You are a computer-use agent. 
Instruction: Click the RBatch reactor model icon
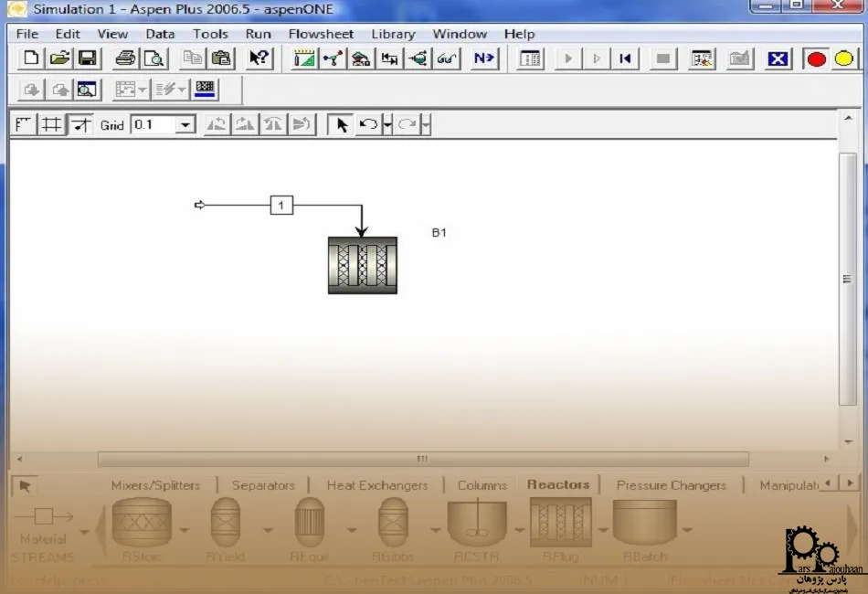[x=644, y=524]
